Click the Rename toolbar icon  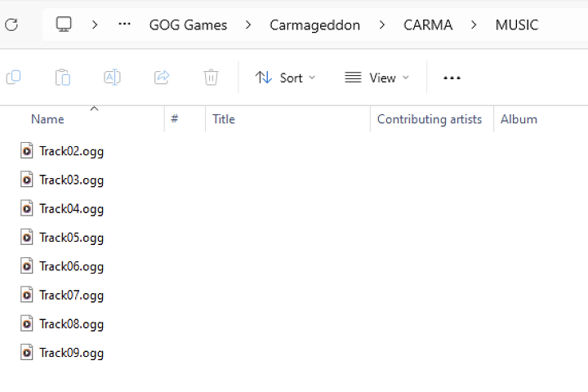[x=112, y=78]
